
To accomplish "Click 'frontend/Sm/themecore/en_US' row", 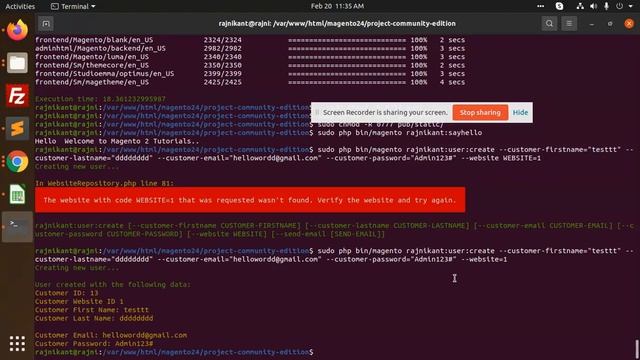I will click(x=250, y=65).
